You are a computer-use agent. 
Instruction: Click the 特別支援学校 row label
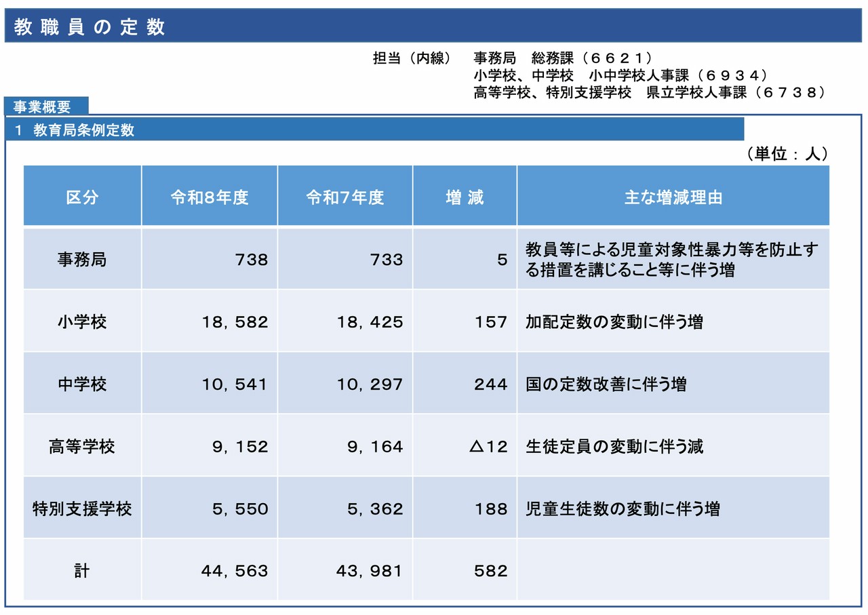click(82, 509)
